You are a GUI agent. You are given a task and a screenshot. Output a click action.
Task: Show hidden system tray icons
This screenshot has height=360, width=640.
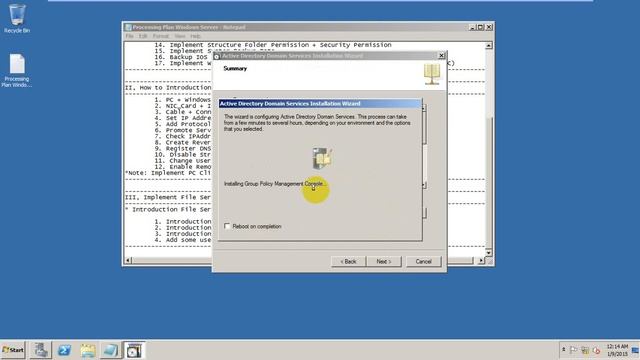pos(563,350)
